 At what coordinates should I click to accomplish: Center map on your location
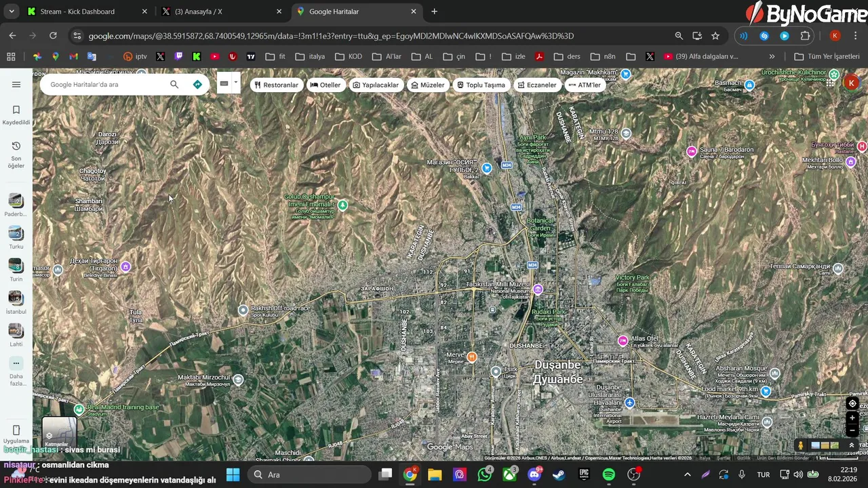click(852, 403)
